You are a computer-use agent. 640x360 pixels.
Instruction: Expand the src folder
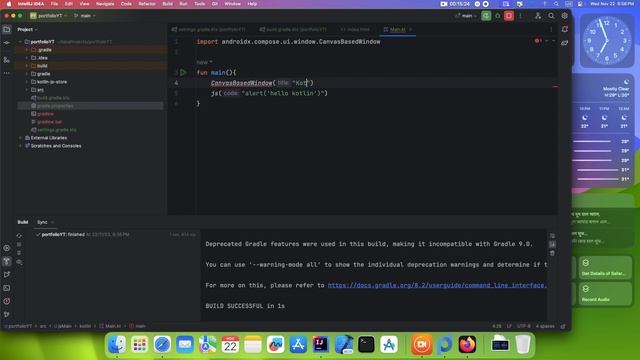coord(27,90)
